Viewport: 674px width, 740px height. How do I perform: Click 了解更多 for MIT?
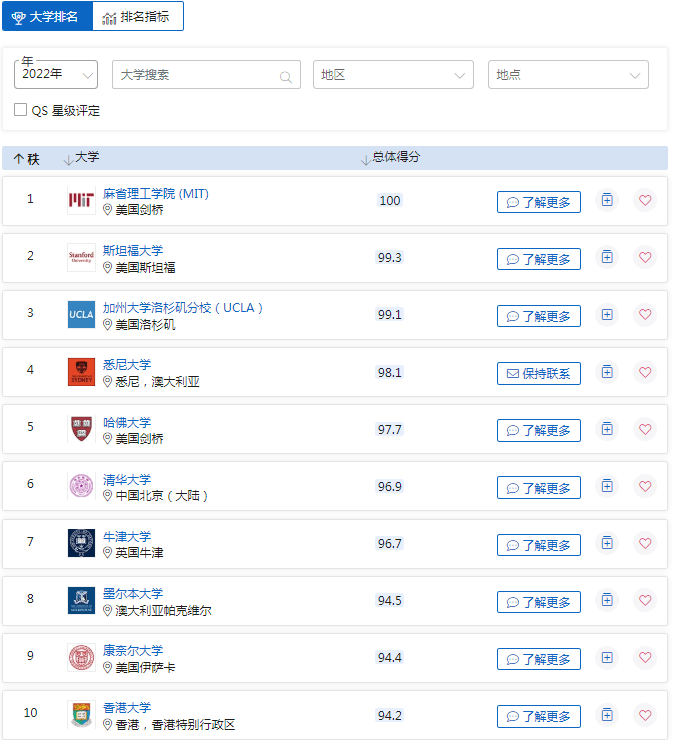tap(539, 202)
